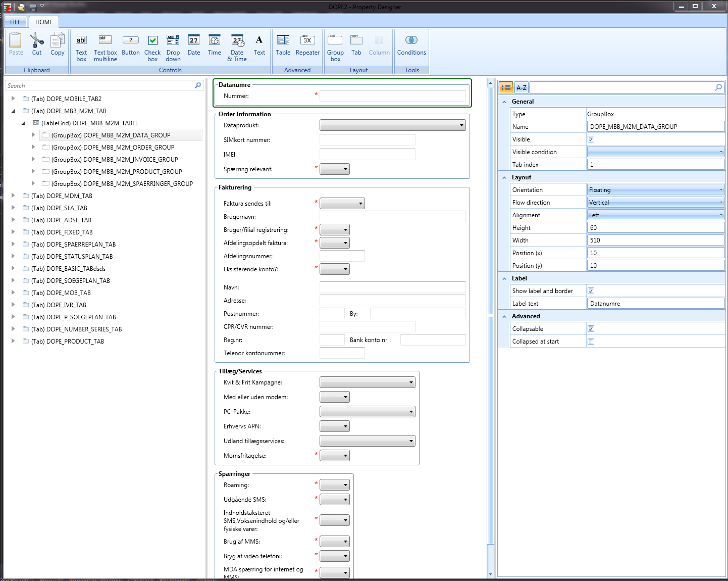
Task: Toggle the Collapsable checkbox
Action: (591, 329)
